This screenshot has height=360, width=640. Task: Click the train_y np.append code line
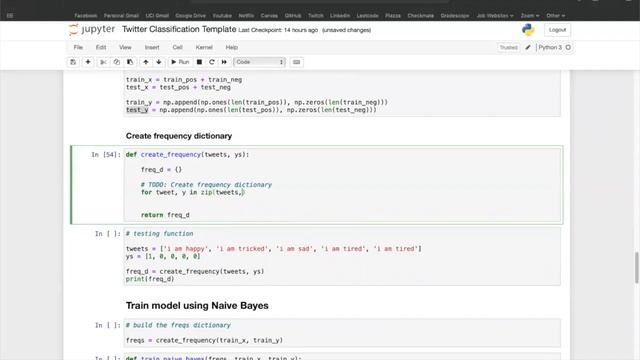tap(257, 102)
